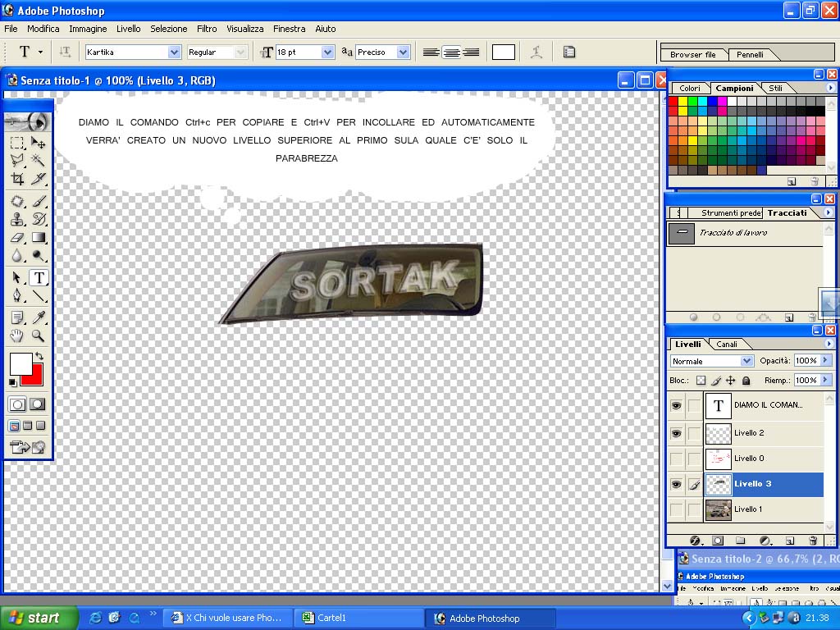Screen dimensions: 840x630
Task: Pick the Eraser tool
Action: point(17,237)
